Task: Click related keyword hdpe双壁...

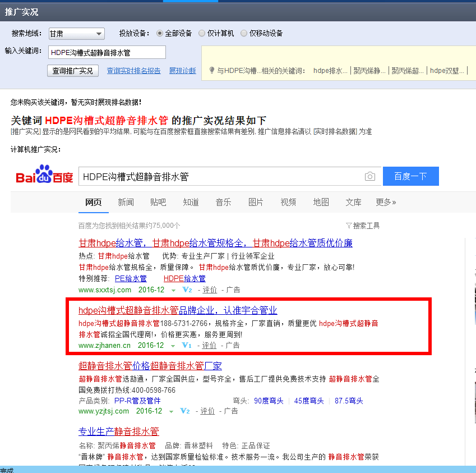Action: pos(446,71)
